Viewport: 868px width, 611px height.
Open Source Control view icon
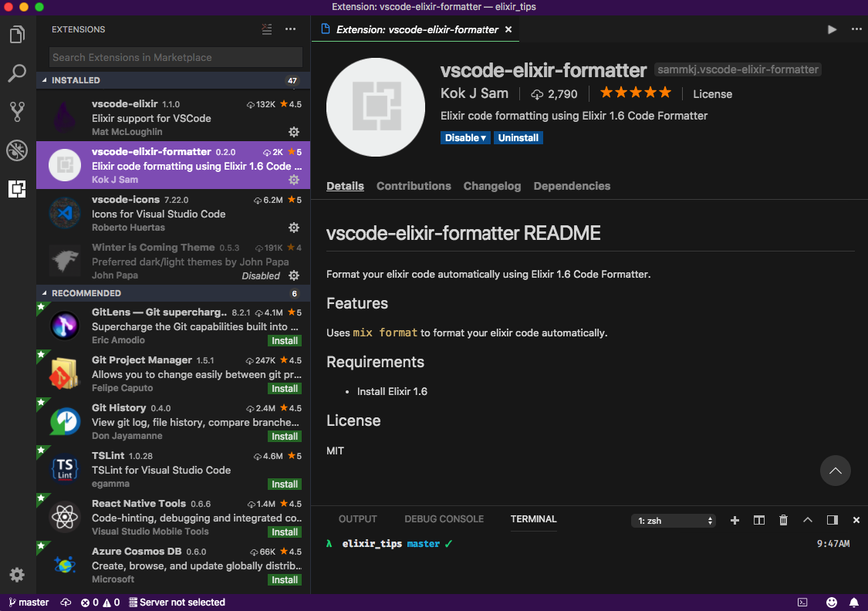[x=17, y=112]
